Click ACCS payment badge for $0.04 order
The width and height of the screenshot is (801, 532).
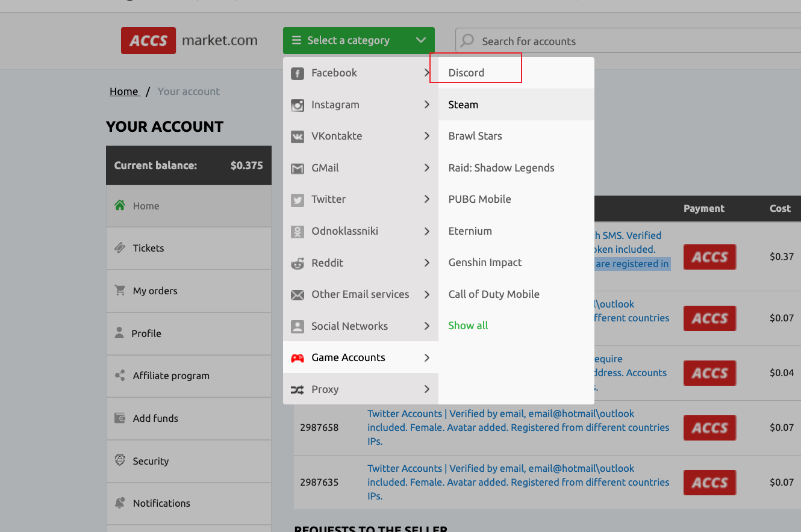coord(709,373)
